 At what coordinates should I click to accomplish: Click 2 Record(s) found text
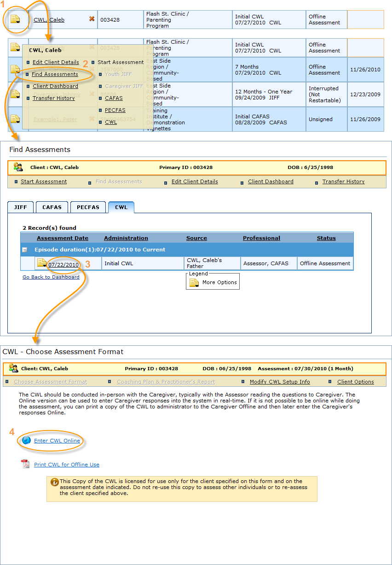[x=50, y=228]
